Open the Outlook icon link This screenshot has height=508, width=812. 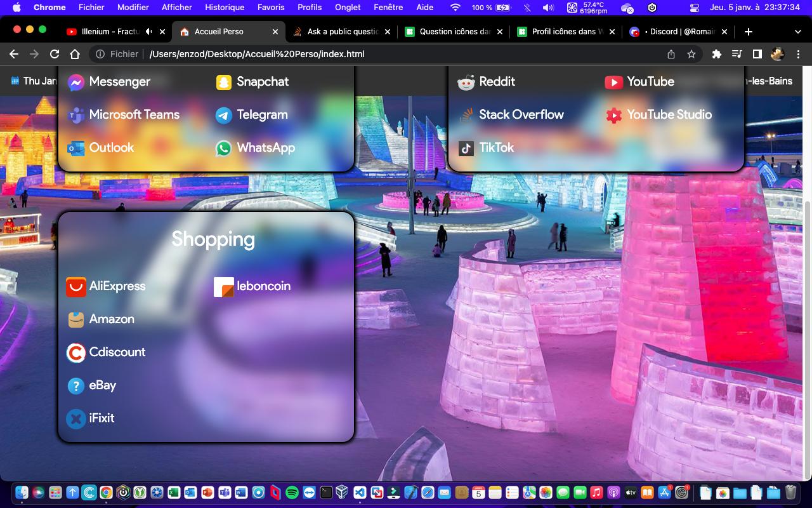pyautogui.click(x=76, y=148)
